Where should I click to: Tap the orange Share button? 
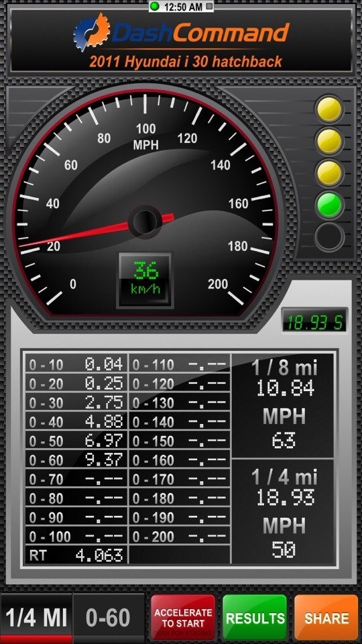[326, 618]
